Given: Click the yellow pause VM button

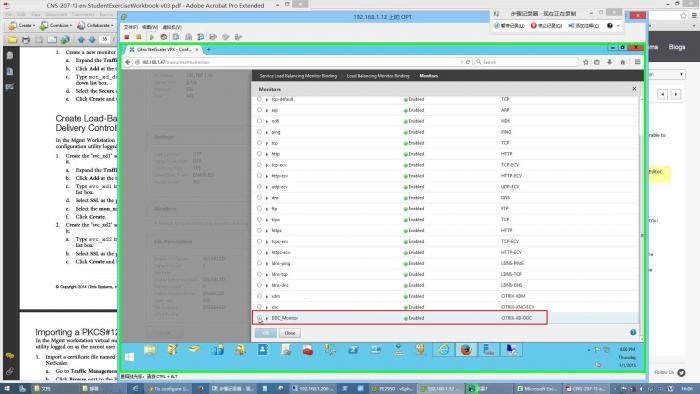Looking at the screenshot, I should pos(139,37).
